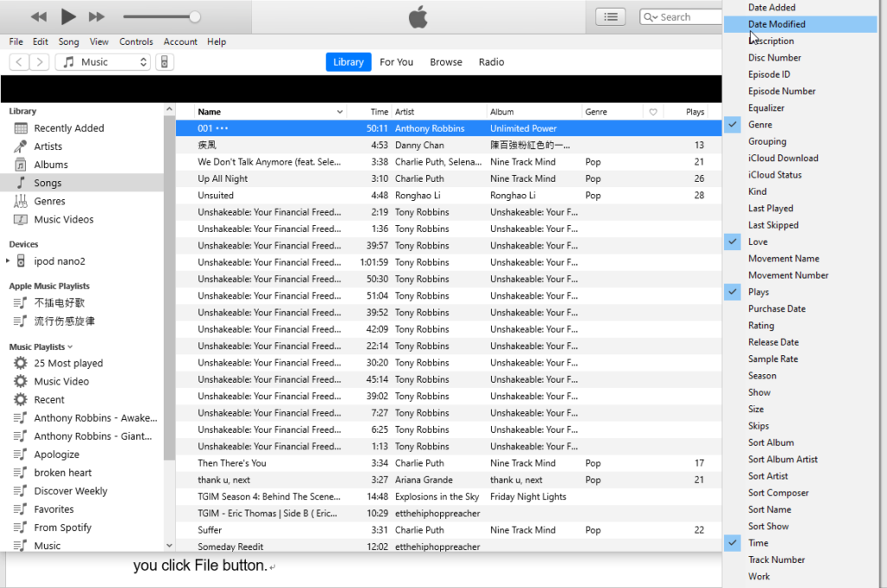Select Genres in the Library sidebar
The height and width of the screenshot is (588, 887).
pyautogui.click(x=49, y=201)
